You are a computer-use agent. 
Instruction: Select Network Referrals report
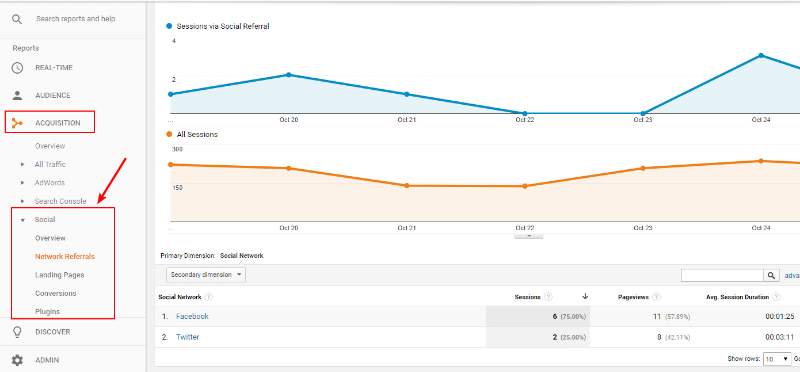click(x=65, y=256)
